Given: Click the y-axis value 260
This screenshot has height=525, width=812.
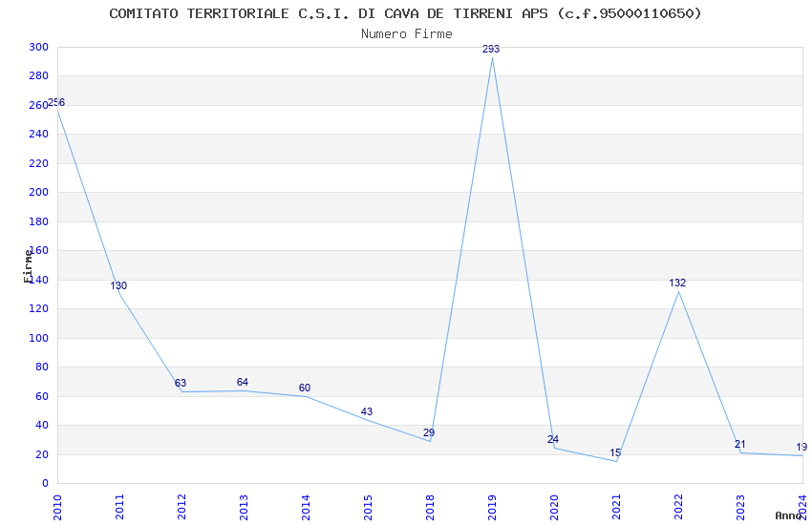Looking at the screenshot, I should point(39,106).
